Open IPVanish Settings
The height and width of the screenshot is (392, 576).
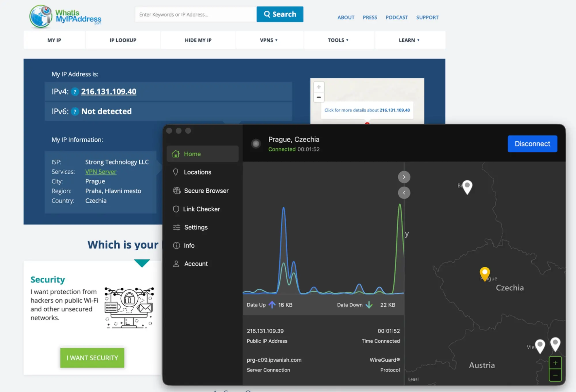pos(196,227)
